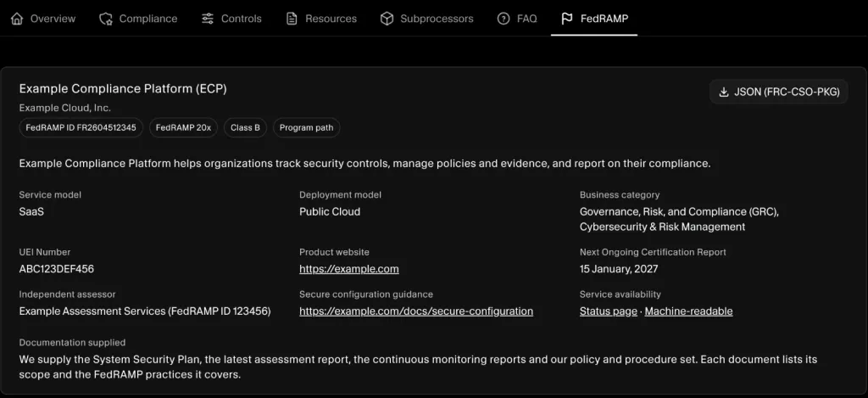Click the download arrow icon beside JSON

click(x=724, y=92)
